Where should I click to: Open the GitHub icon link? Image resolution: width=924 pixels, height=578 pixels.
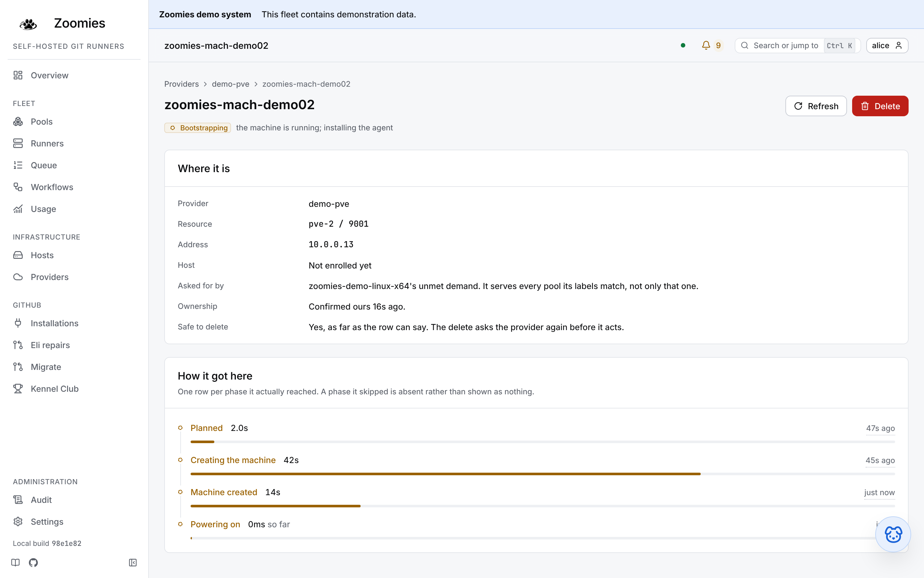[33, 562]
